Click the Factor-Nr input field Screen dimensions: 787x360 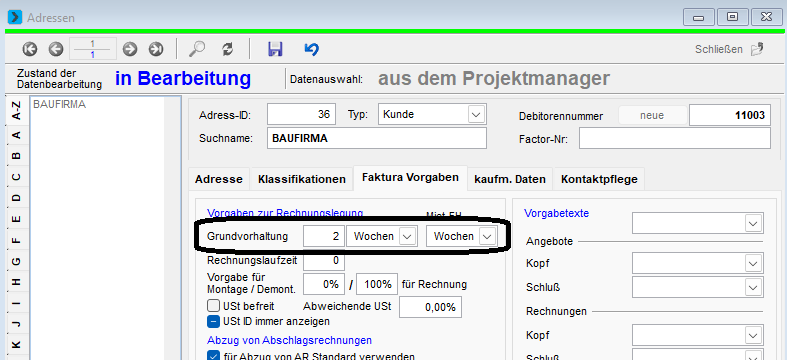[675, 138]
